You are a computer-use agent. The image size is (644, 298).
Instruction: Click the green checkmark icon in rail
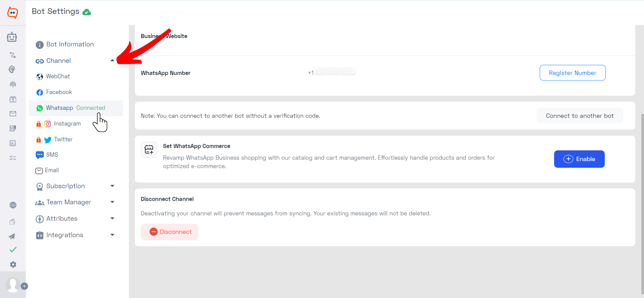coord(13,250)
